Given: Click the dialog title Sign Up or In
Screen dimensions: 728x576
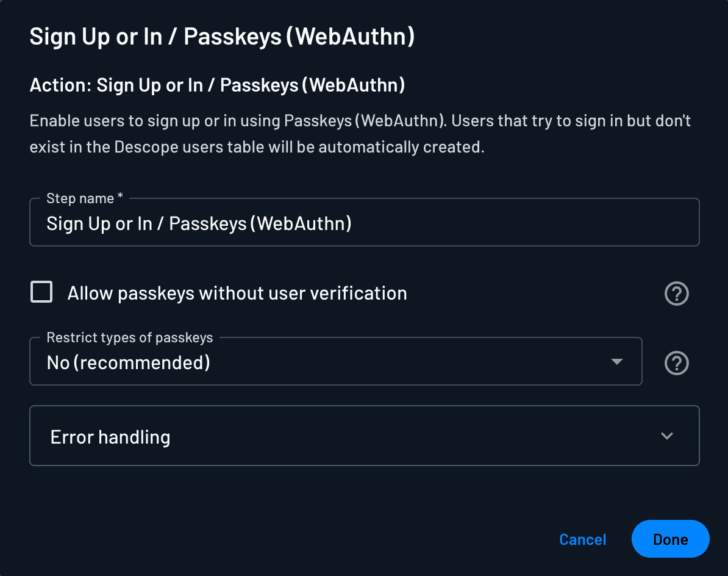Looking at the screenshot, I should pyautogui.click(x=222, y=36).
